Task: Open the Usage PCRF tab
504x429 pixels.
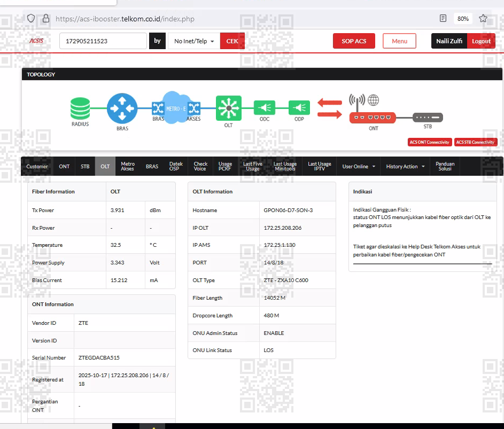Action: [x=225, y=167]
